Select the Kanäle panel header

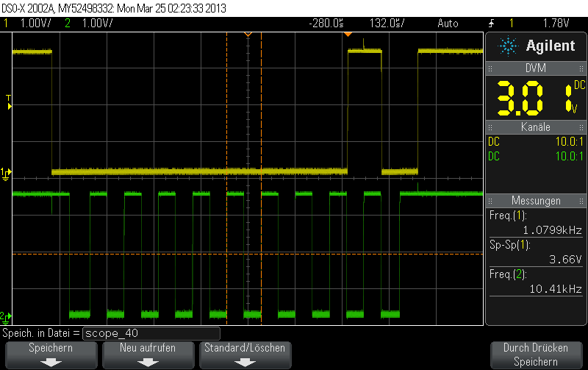coord(536,127)
